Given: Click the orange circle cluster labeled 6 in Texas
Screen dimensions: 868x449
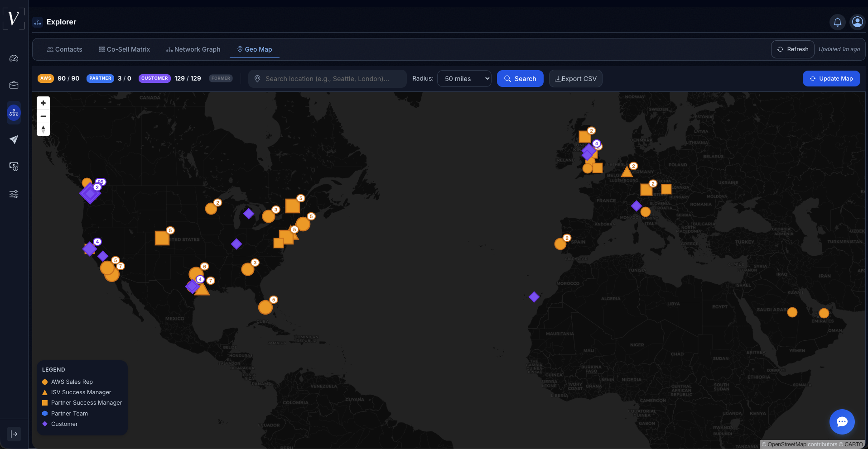Looking at the screenshot, I should 196,274.
